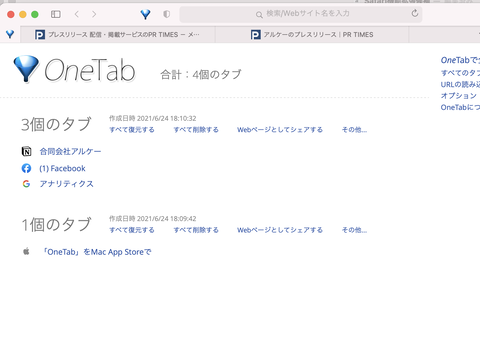Click the PR TIMES favicon on first tab
480x361 pixels.
tap(40, 35)
